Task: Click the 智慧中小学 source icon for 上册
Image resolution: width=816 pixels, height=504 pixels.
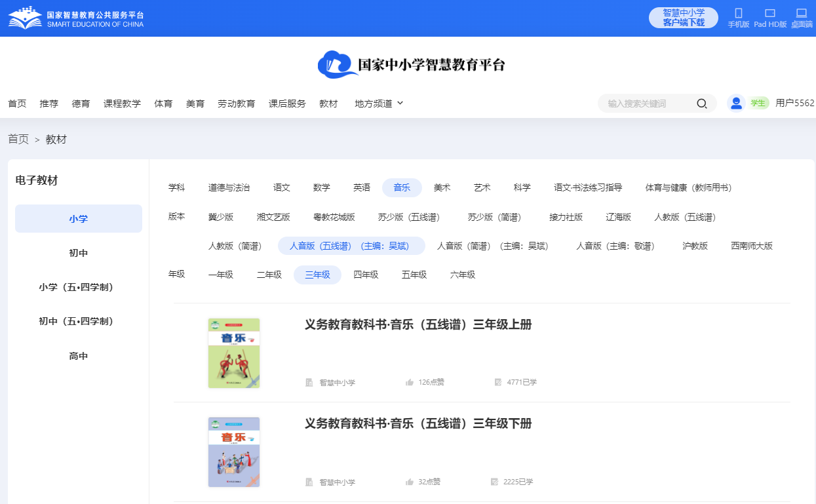Action: [x=309, y=382]
